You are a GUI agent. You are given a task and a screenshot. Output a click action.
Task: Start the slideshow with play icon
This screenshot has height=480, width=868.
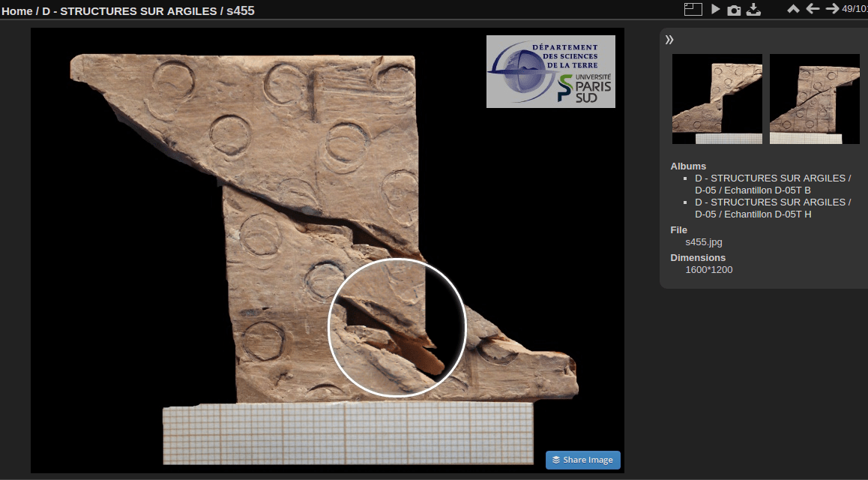tap(716, 9)
